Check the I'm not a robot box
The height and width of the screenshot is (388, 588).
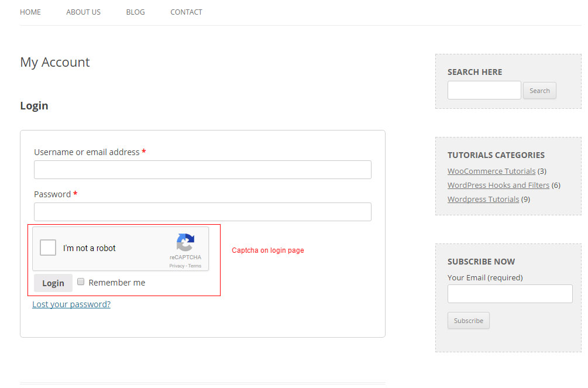(x=48, y=248)
